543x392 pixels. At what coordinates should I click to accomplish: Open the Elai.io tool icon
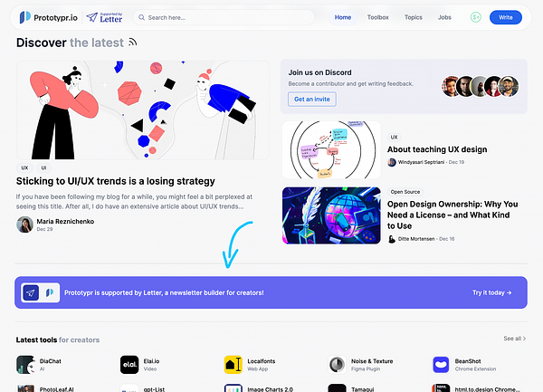(129, 365)
